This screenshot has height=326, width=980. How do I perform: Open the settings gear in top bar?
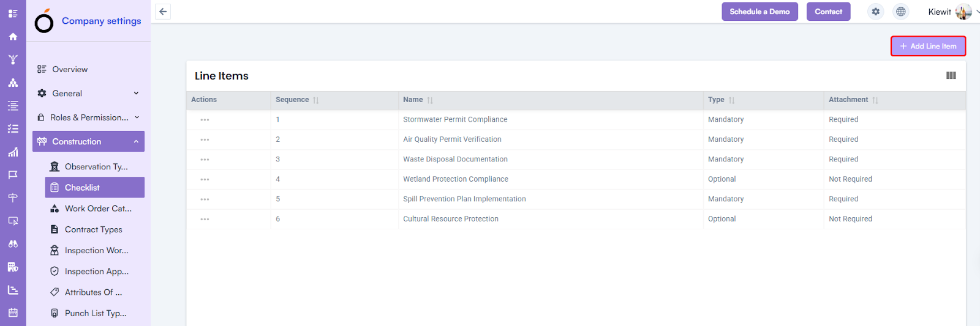click(x=876, y=12)
